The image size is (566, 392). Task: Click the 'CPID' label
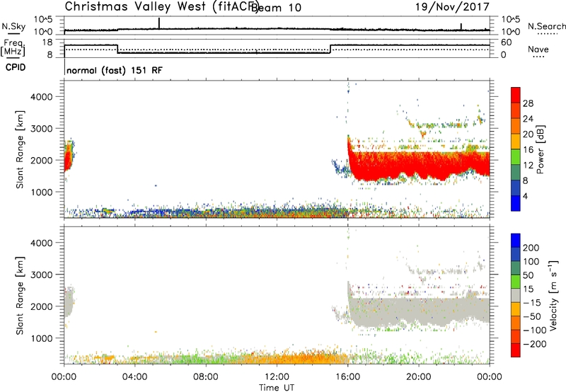(x=16, y=67)
